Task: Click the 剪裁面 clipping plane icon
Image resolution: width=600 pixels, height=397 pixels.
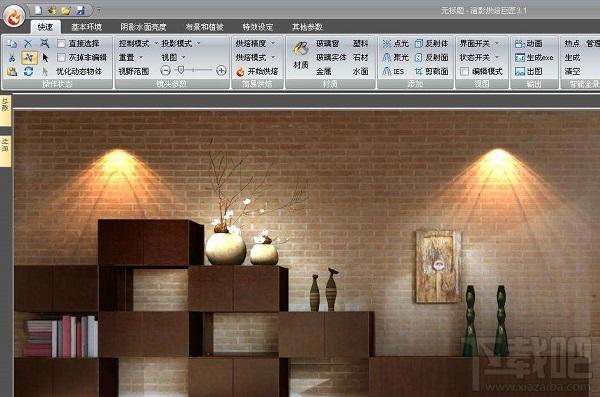Action: point(419,71)
